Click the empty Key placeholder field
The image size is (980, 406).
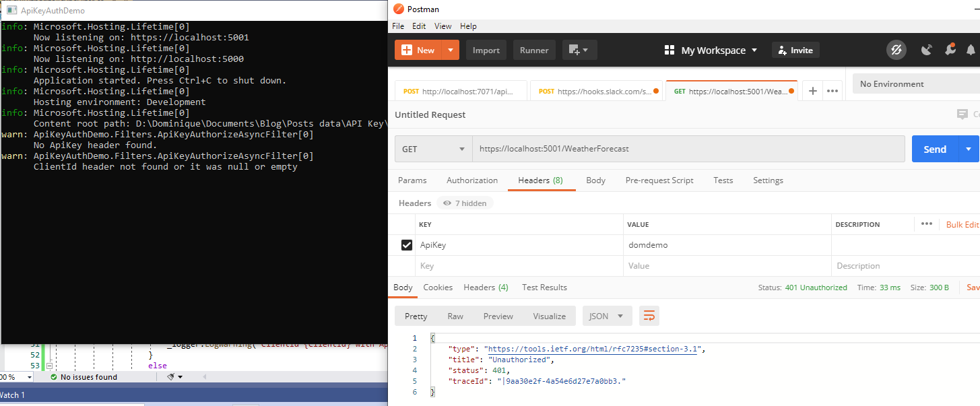(519, 266)
